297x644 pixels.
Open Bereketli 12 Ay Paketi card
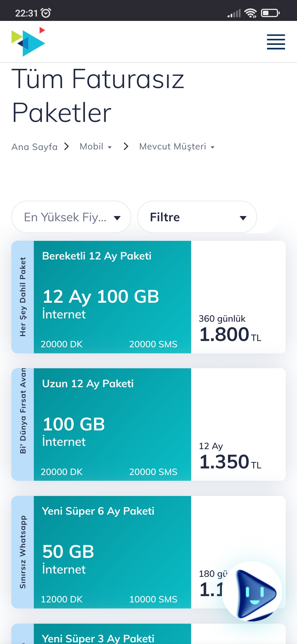coord(148,297)
